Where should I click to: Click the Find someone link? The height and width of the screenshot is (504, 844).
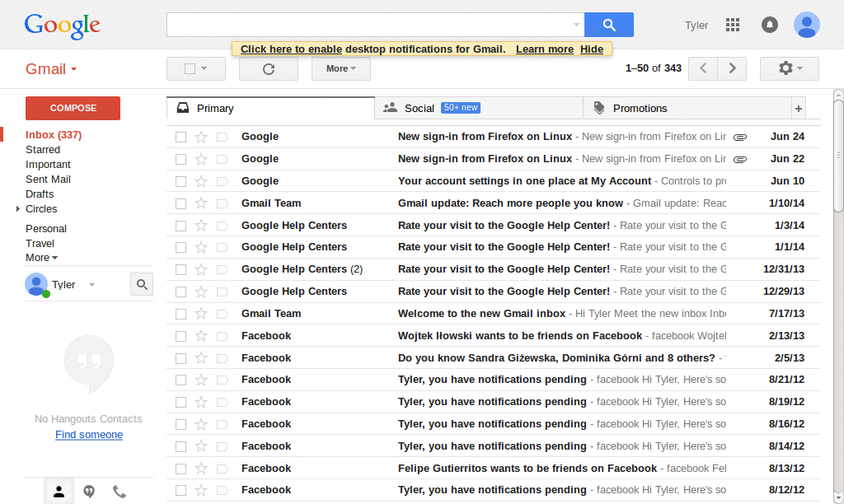89,435
